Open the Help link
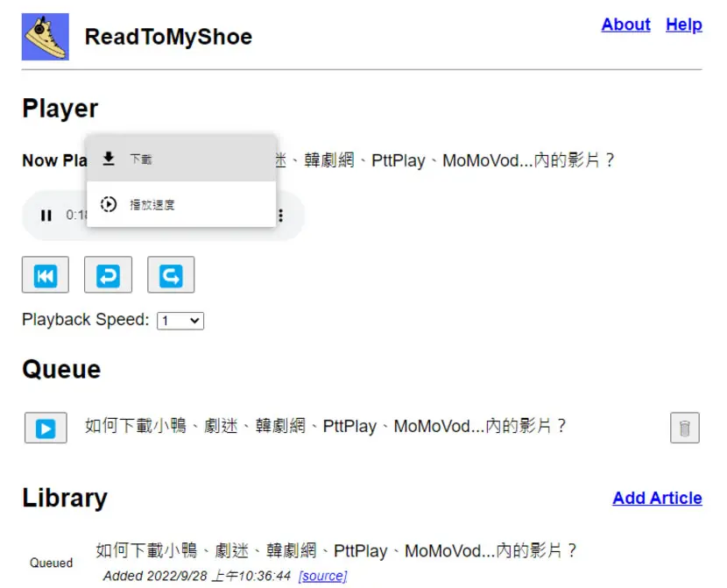 (684, 25)
